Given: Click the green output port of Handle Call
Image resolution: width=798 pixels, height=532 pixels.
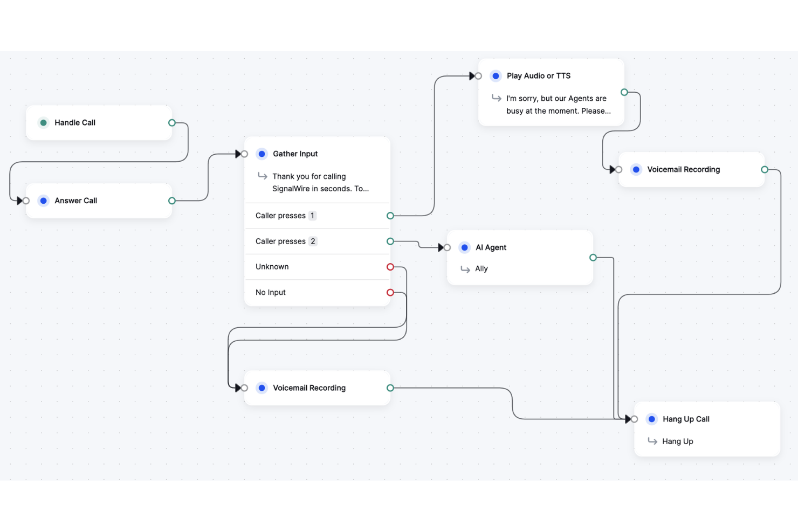Looking at the screenshot, I should (x=171, y=122).
